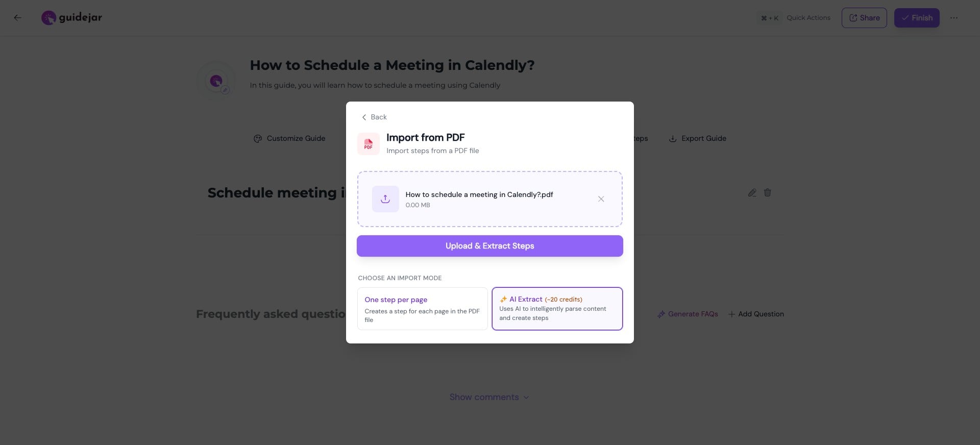Select the One step per page import mode

(x=422, y=309)
